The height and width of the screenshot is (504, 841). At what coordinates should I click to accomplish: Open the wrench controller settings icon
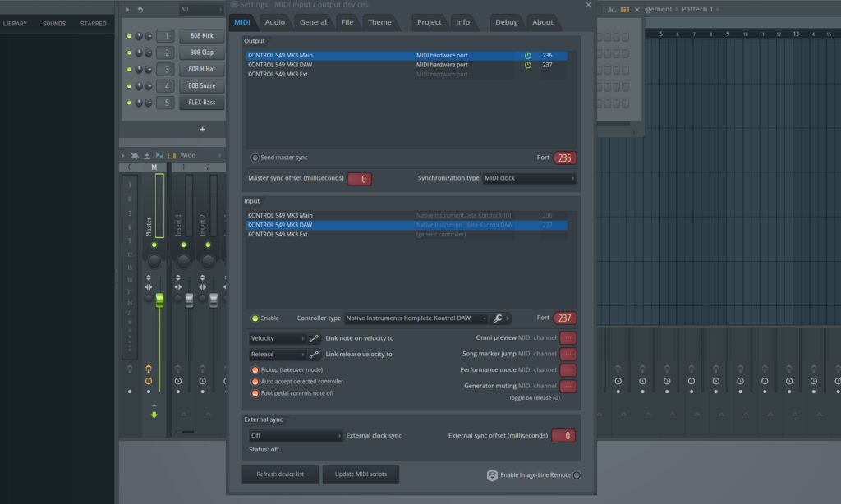coord(498,318)
